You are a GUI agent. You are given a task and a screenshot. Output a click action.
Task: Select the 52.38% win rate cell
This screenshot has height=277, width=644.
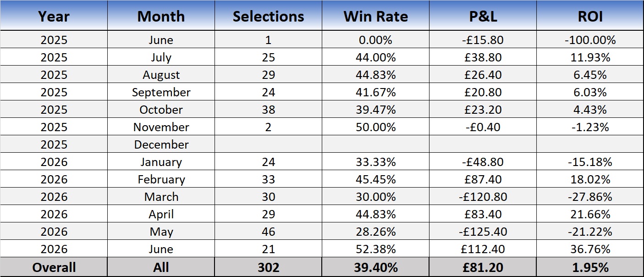coord(375,249)
